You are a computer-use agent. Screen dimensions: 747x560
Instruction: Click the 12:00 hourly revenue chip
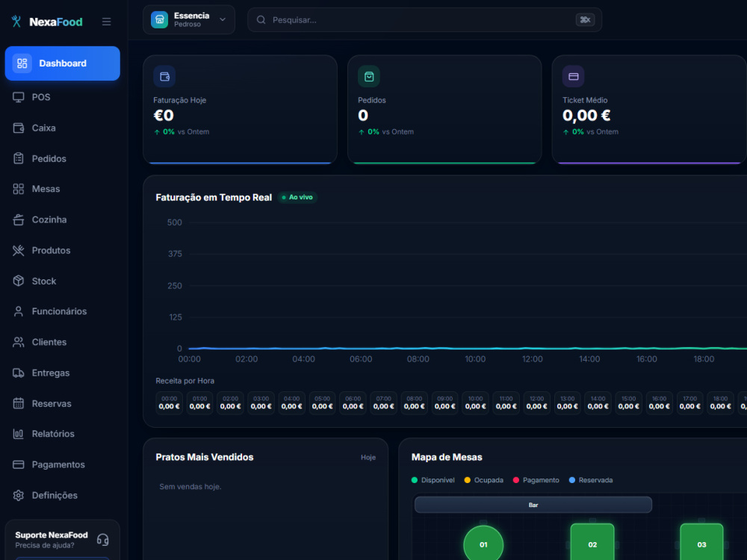click(x=537, y=403)
